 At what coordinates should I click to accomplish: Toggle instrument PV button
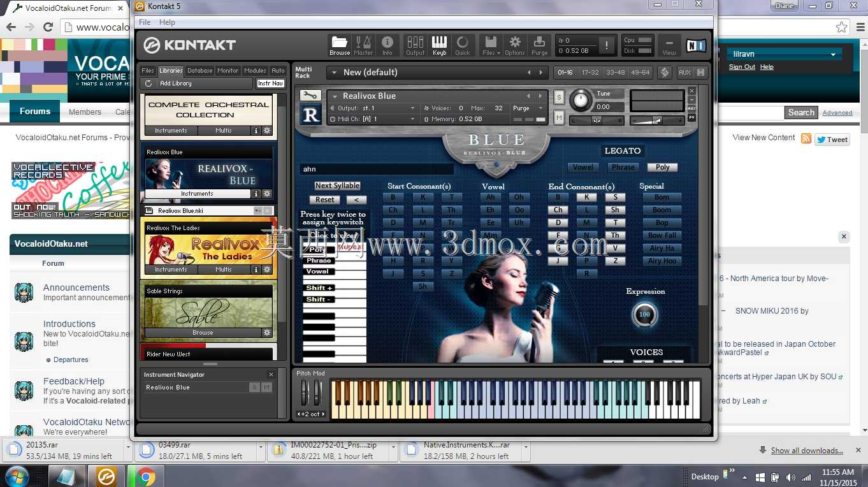tap(691, 117)
